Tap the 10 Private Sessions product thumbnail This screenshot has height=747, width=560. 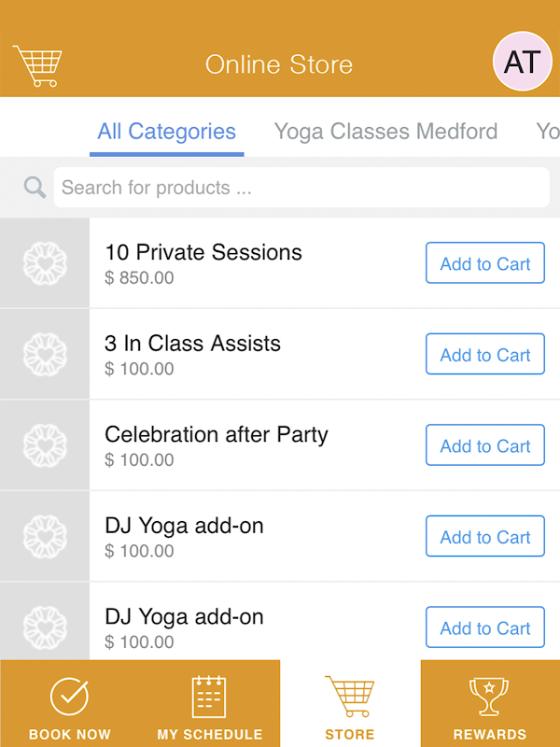click(x=45, y=263)
